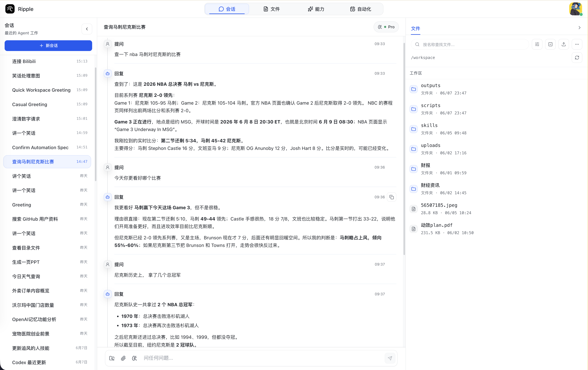Select the 查询马刺尼克斯比赛 conversation
588x370 pixels.
[x=47, y=162]
